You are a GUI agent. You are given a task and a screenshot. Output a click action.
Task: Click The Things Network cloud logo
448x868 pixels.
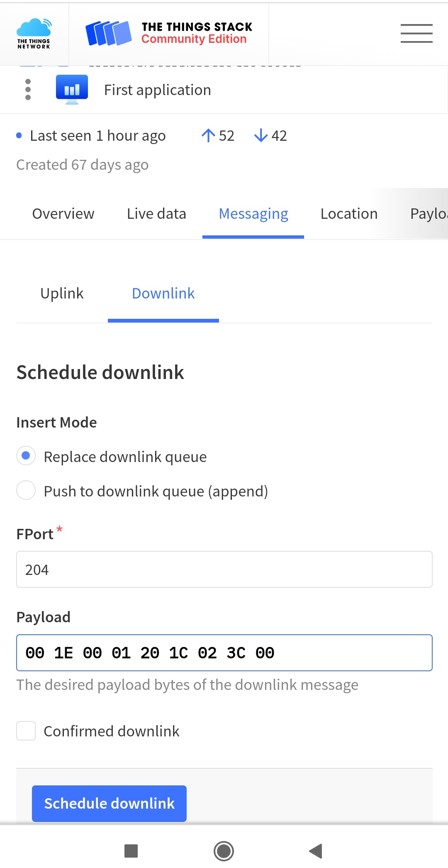[x=34, y=34]
